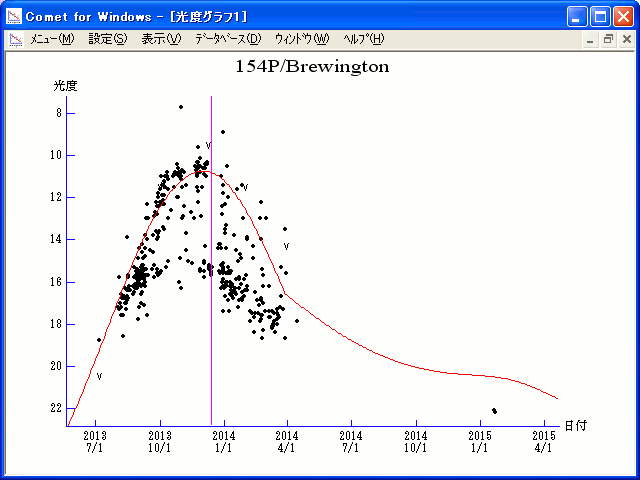This screenshot has height=480, width=640.
Task: Open the ヘルプ(H) menu
Action: [x=363, y=39]
